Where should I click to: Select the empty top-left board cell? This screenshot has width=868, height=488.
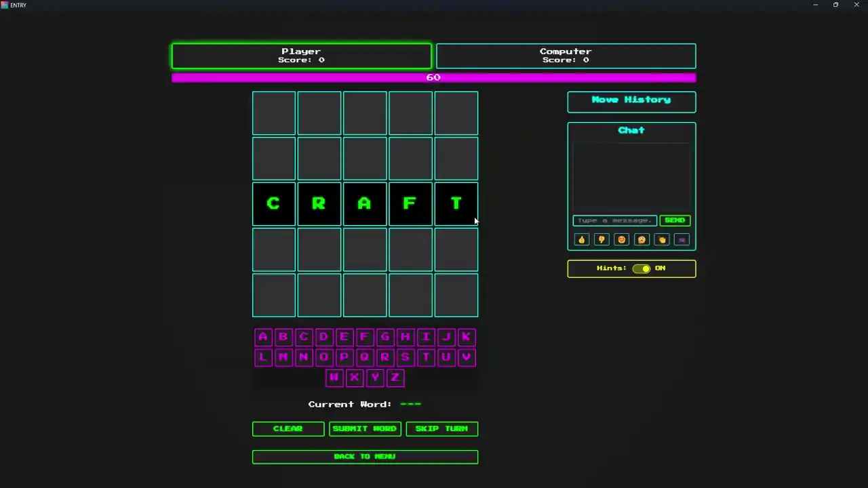[x=274, y=113]
